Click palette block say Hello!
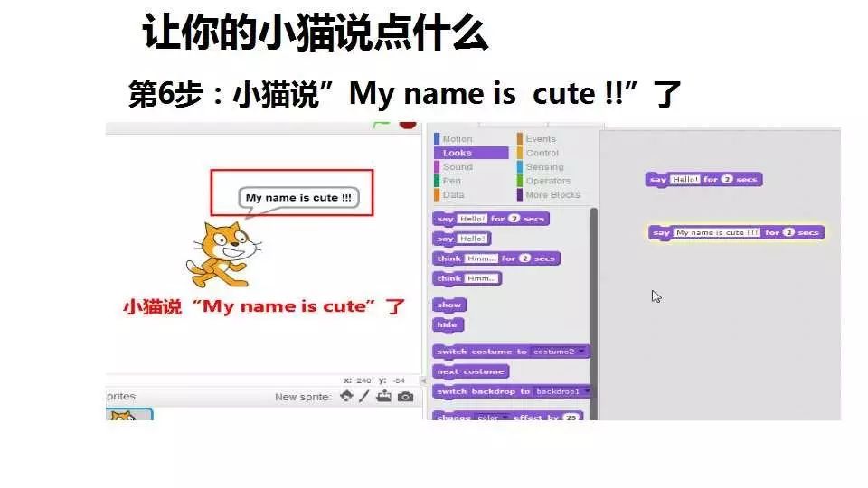Viewport: 868px width, 488px height. click(x=462, y=239)
